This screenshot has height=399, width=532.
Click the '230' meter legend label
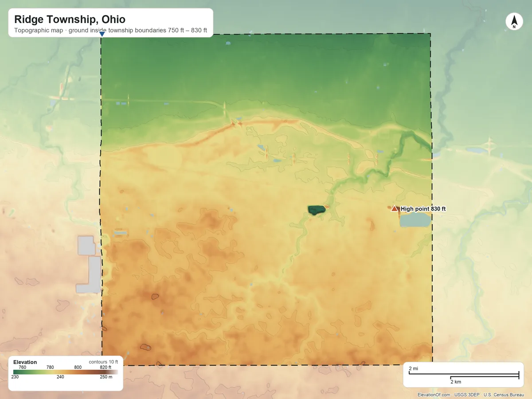pos(15,377)
